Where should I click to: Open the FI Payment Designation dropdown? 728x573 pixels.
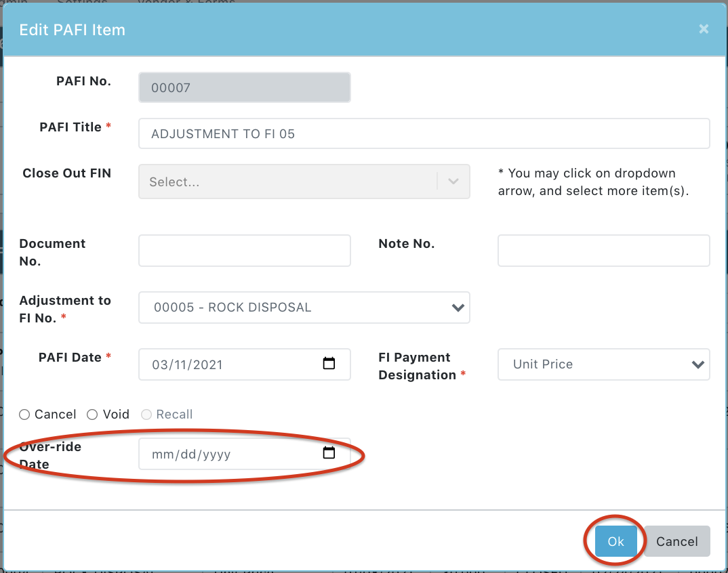(603, 364)
